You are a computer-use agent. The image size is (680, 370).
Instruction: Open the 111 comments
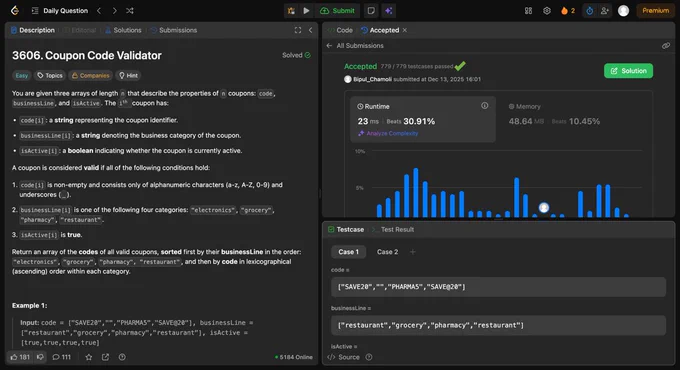coord(62,357)
